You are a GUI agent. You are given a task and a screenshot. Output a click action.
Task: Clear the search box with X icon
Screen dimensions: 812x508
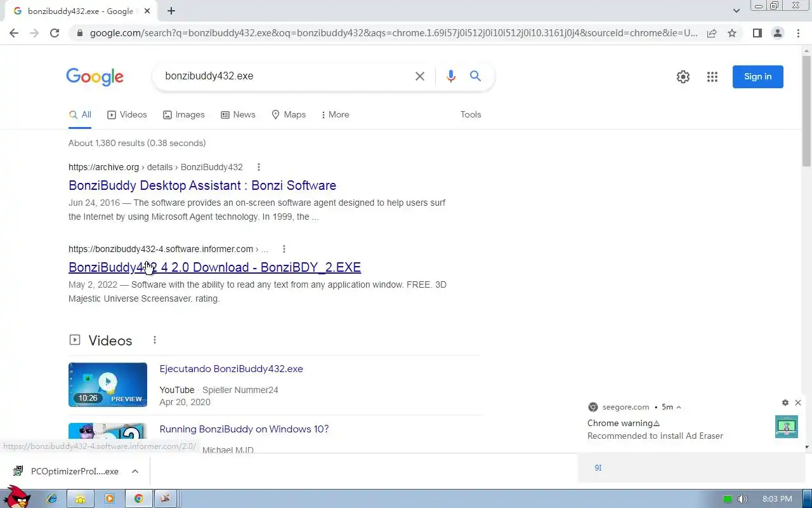pyautogui.click(x=420, y=76)
